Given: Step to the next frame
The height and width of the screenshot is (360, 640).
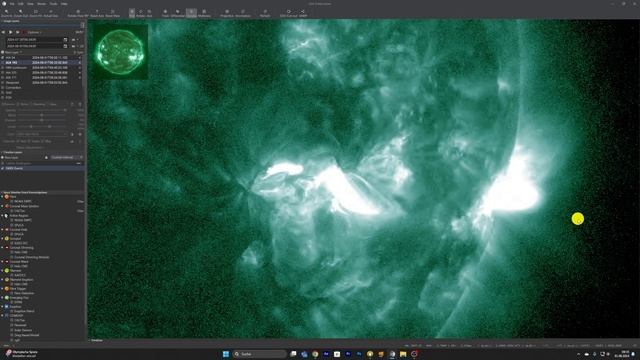Looking at the screenshot, I should pos(18,32).
